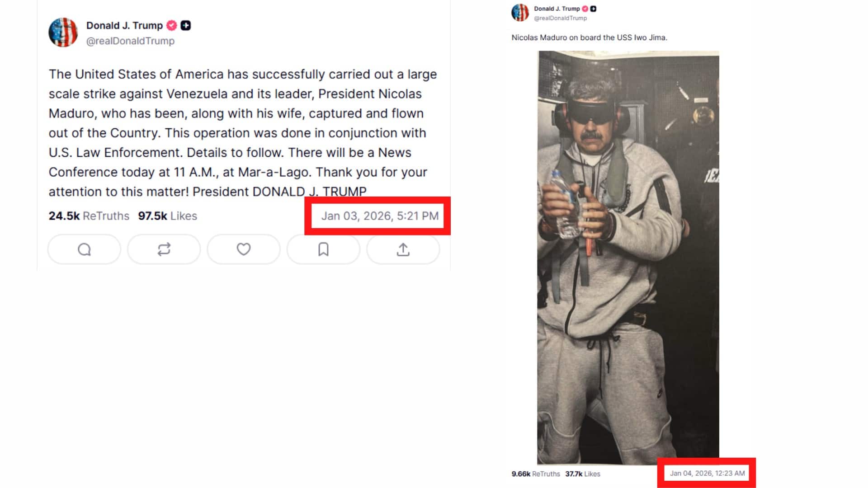This screenshot has height=488, width=868.
Task: View the 24.5k ReTruths list
Action: coord(89,216)
